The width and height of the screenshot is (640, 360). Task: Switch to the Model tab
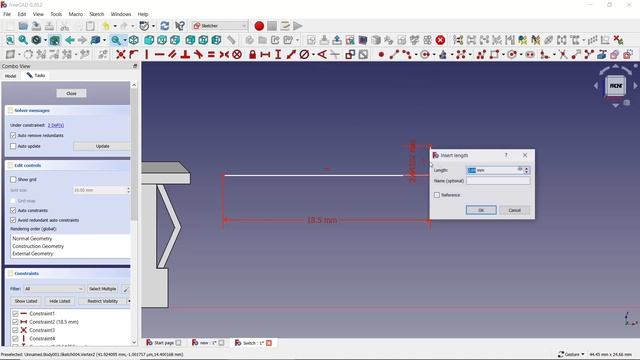click(11, 76)
